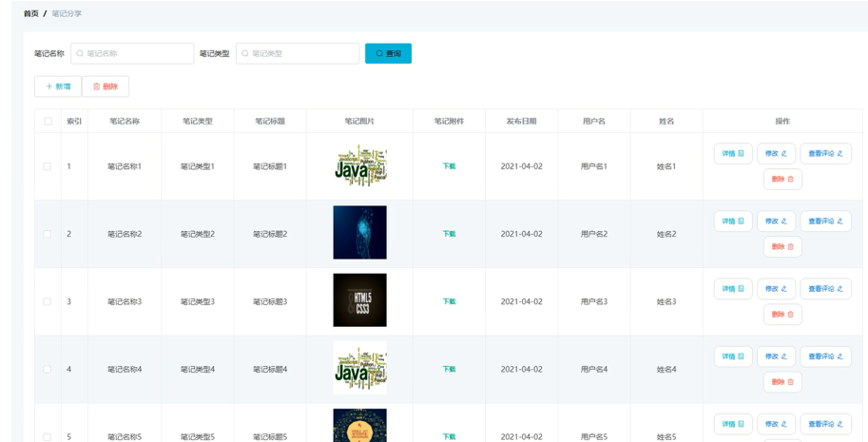
Task: Click 修改 edit for row 笔记名称5
Action: click(776, 424)
